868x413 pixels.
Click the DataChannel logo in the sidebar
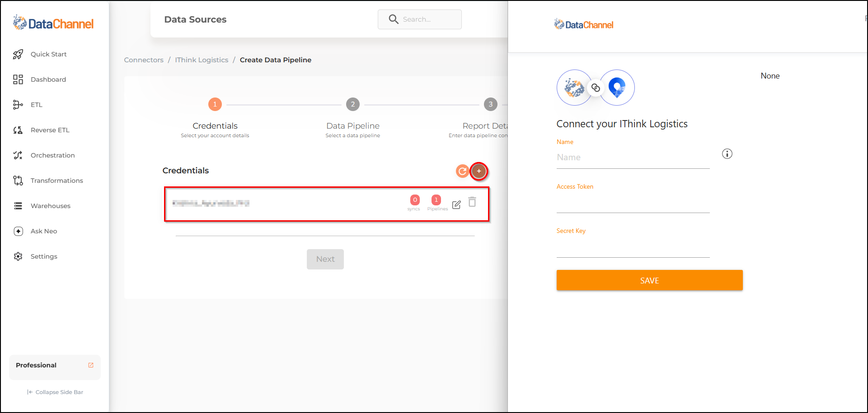click(x=53, y=23)
